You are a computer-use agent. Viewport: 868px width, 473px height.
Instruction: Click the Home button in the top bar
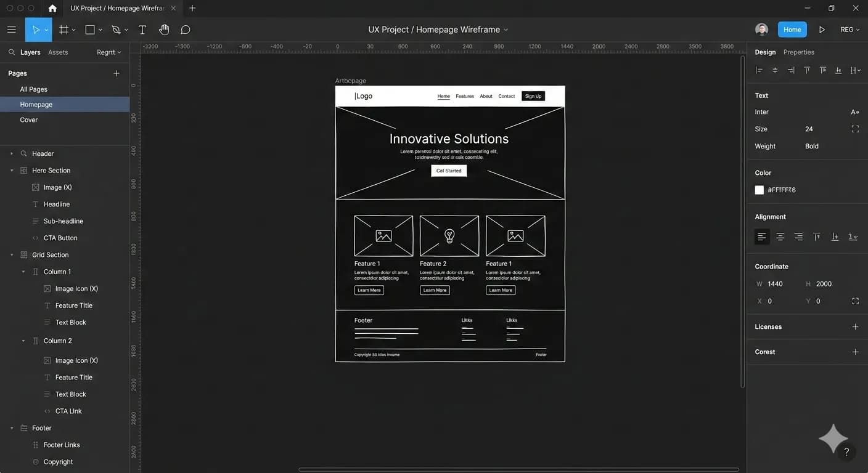coord(792,29)
